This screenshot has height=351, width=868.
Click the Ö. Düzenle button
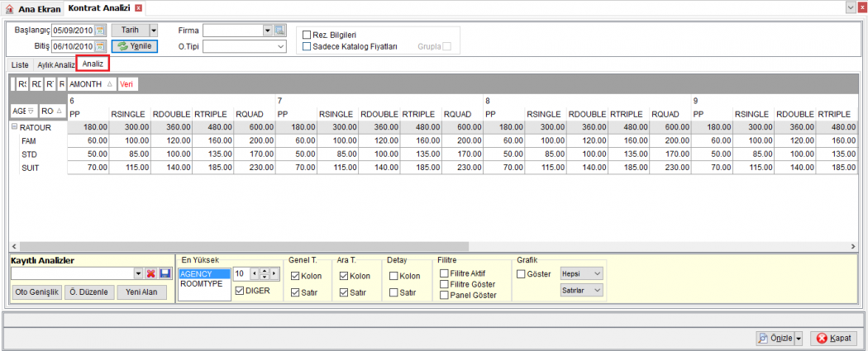pos(89,292)
